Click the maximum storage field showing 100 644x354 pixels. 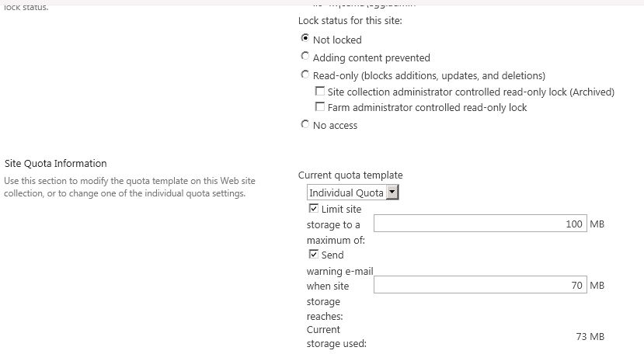(479, 224)
